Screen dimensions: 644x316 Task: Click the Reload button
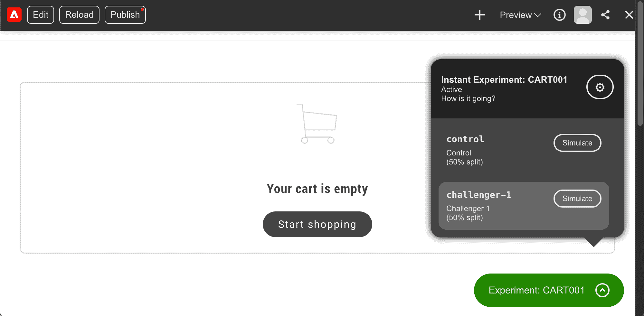click(x=79, y=15)
